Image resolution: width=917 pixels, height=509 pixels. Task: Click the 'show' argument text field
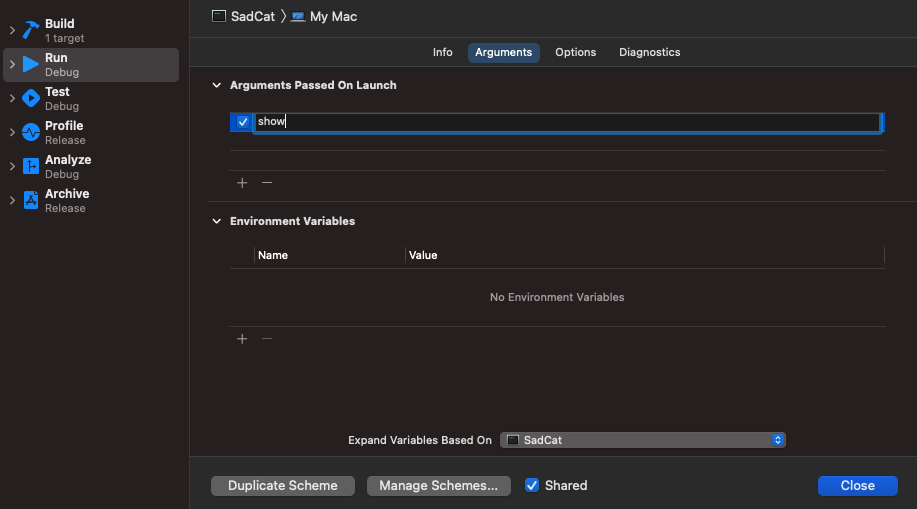[x=566, y=122]
